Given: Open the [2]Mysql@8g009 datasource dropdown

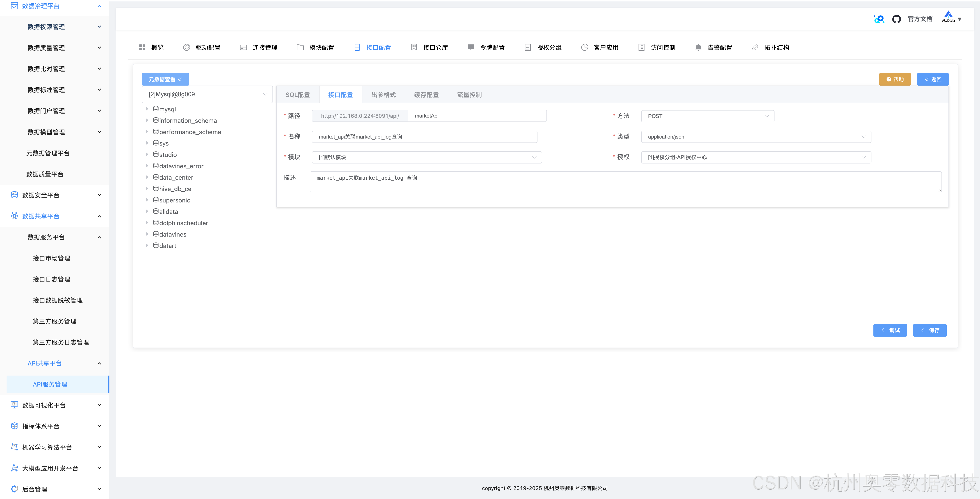Looking at the screenshot, I should click(207, 94).
